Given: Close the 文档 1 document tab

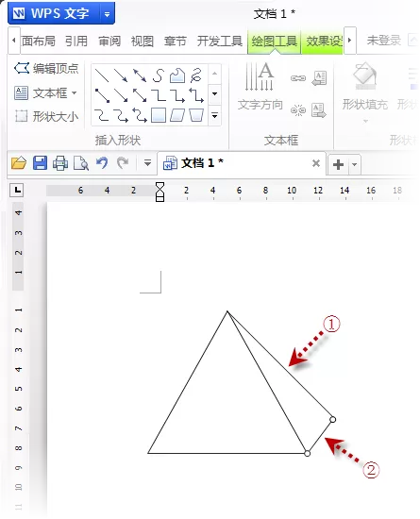Looking at the screenshot, I should pyautogui.click(x=316, y=163).
